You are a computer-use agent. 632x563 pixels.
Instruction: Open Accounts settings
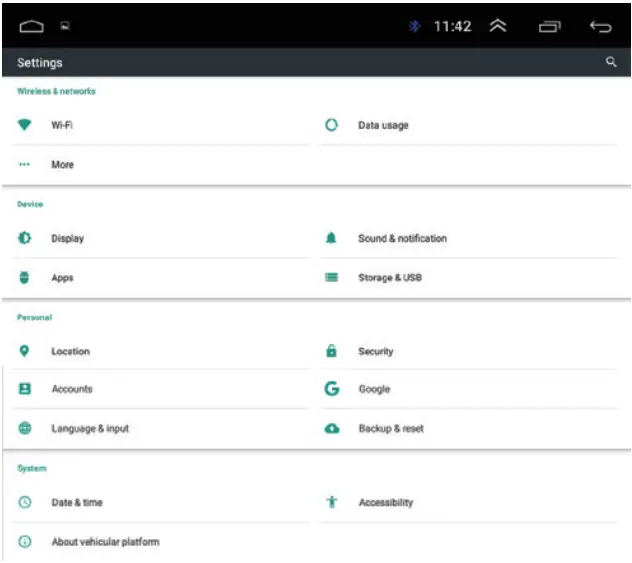point(161,389)
